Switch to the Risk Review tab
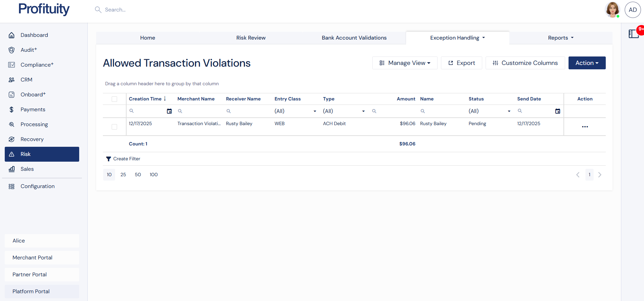The width and height of the screenshot is (644, 301). tap(251, 38)
